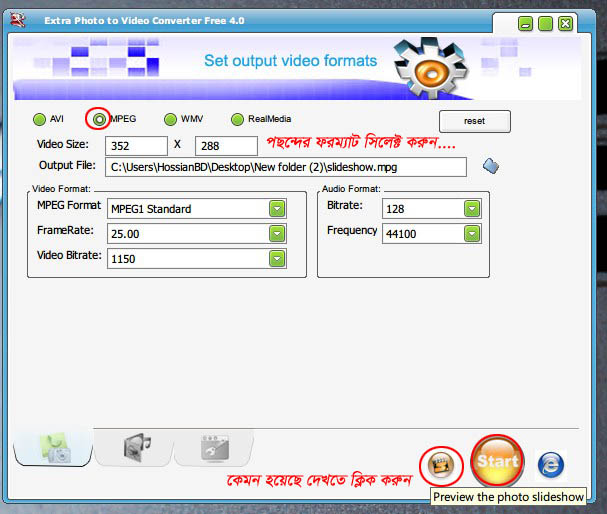Image resolution: width=607 pixels, height=514 pixels.
Task: Expand the audio Bitrate dropdown arrow
Action: coord(472,209)
